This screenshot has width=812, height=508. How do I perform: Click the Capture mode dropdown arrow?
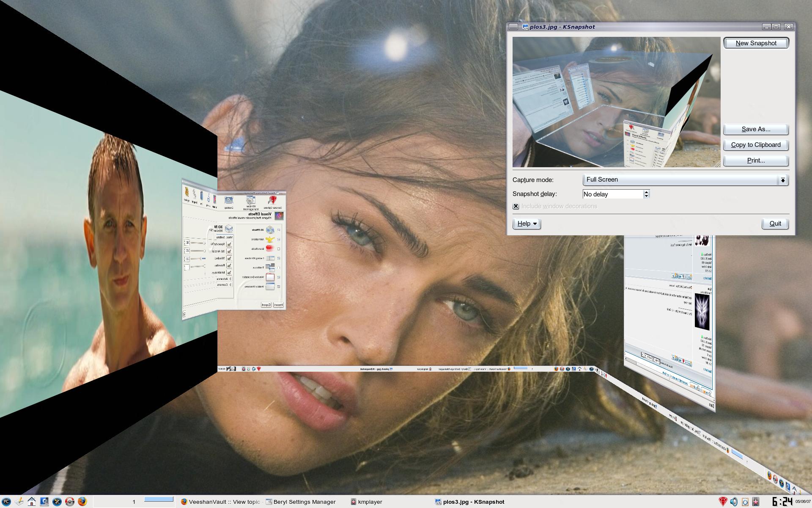[x=783, y=180]
